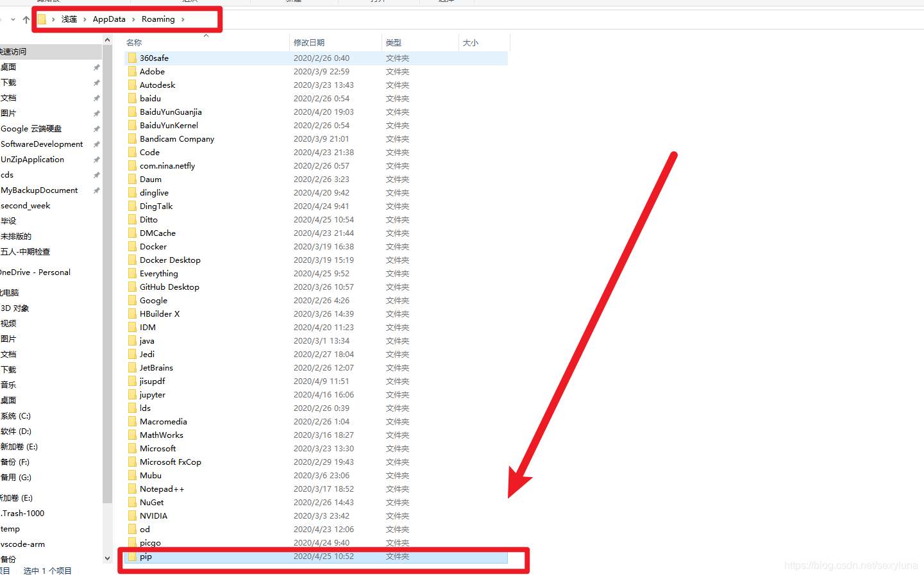Click the up-directory arrow button
Image resolution: width=924 pixels, height=577 pixels.
point(26,19)
